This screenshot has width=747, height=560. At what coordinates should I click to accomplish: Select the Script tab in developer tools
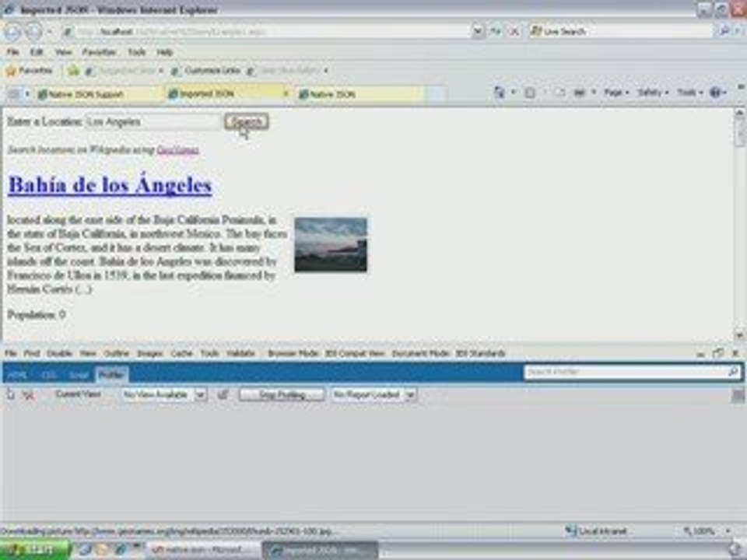79,375
